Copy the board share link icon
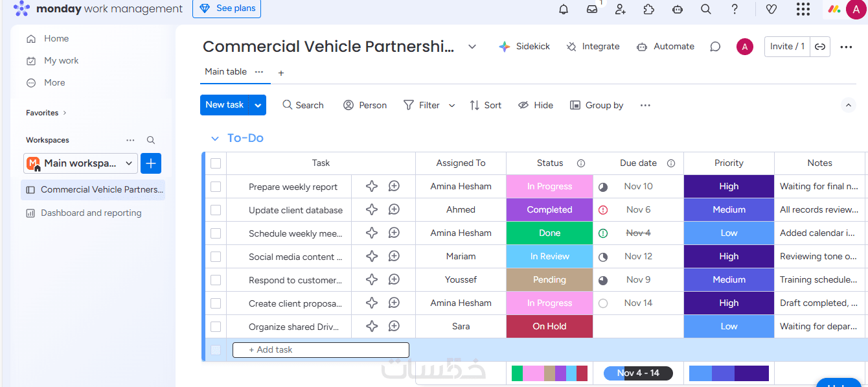 click(x=820, y=47)
